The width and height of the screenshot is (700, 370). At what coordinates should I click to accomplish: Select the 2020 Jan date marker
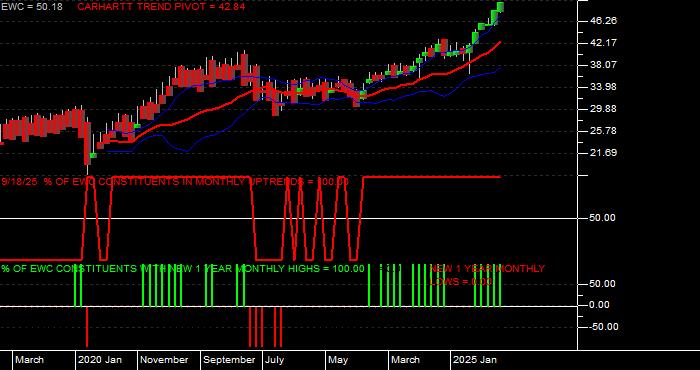(100, 360)
